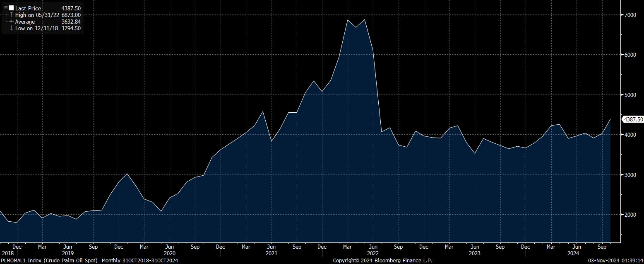Click the 2024 year label on time axis
The width and height of the screenshot is (644, 264).
tap(573, 253)
